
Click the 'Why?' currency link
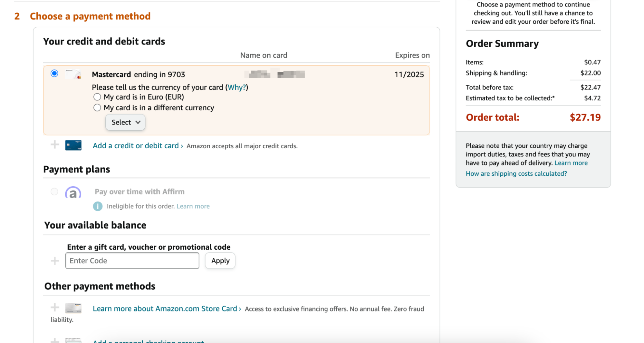tap(236, 87)
